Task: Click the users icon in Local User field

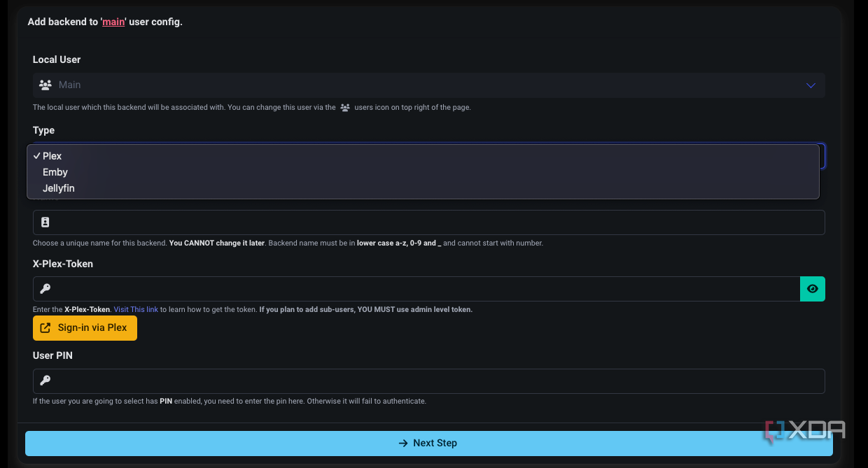Action: point(45,85)
